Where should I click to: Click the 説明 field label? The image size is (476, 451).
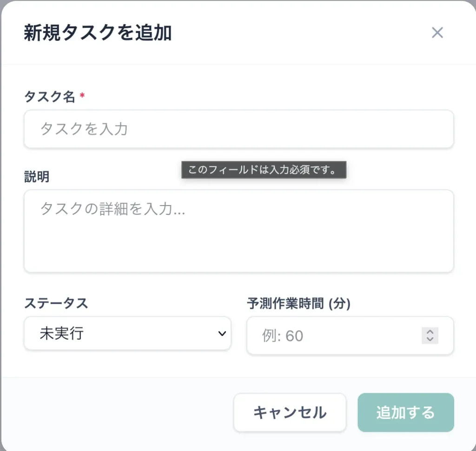tap(37, 177)
